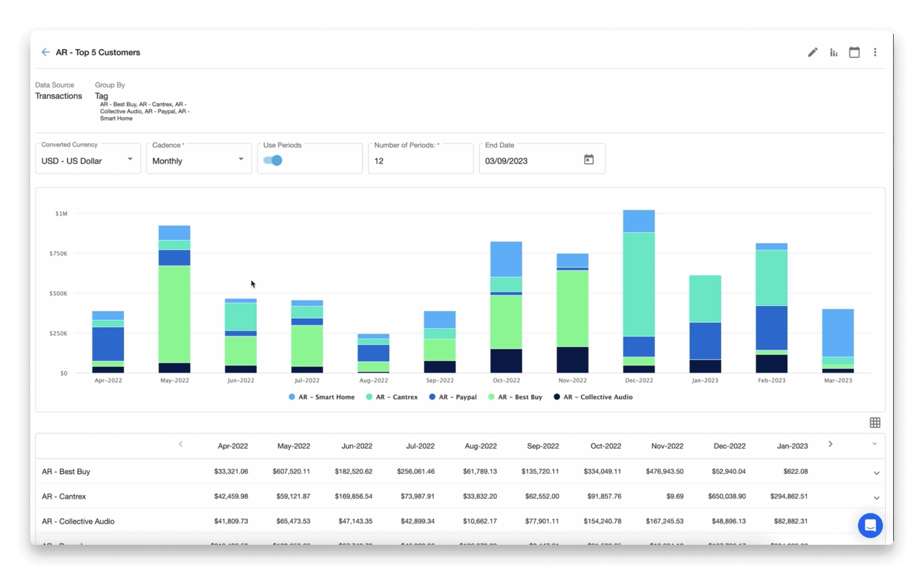Screen dimensions: 924x575
Task: Open the Cadence dropdown
Action: [x=198, y=161]
